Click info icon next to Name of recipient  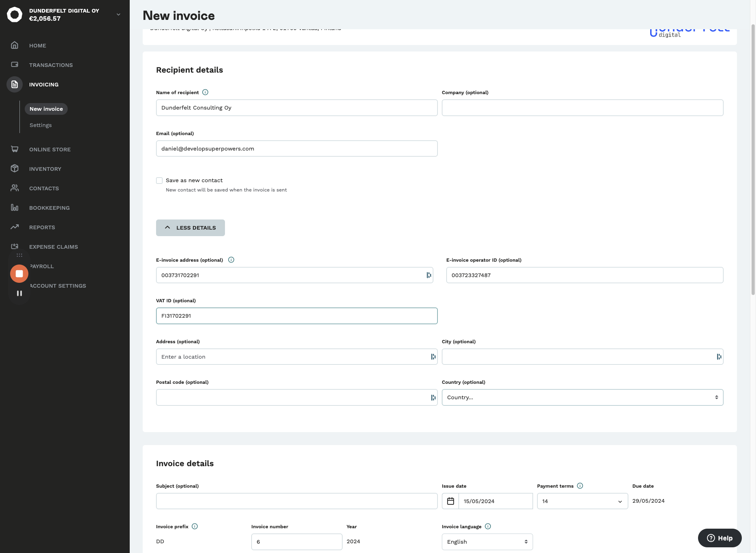click(x=205, y=93)
